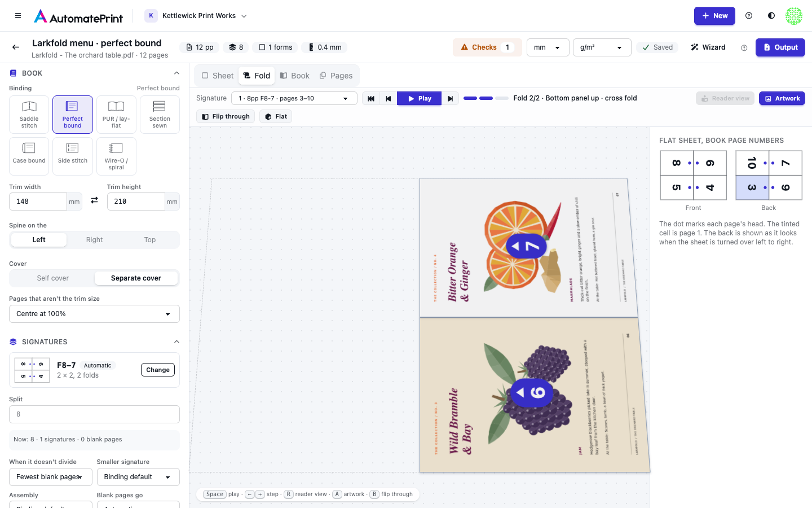Open the g/m² weight unit dropdown
The width and height of the screenshot is (812, 508).
pyautogui.click(x=602, y=47)
